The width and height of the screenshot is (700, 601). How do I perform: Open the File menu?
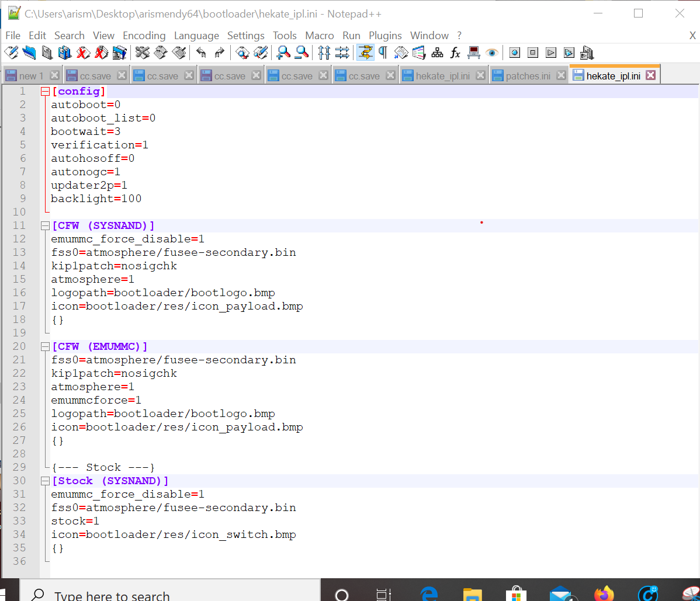click(13, 35)
